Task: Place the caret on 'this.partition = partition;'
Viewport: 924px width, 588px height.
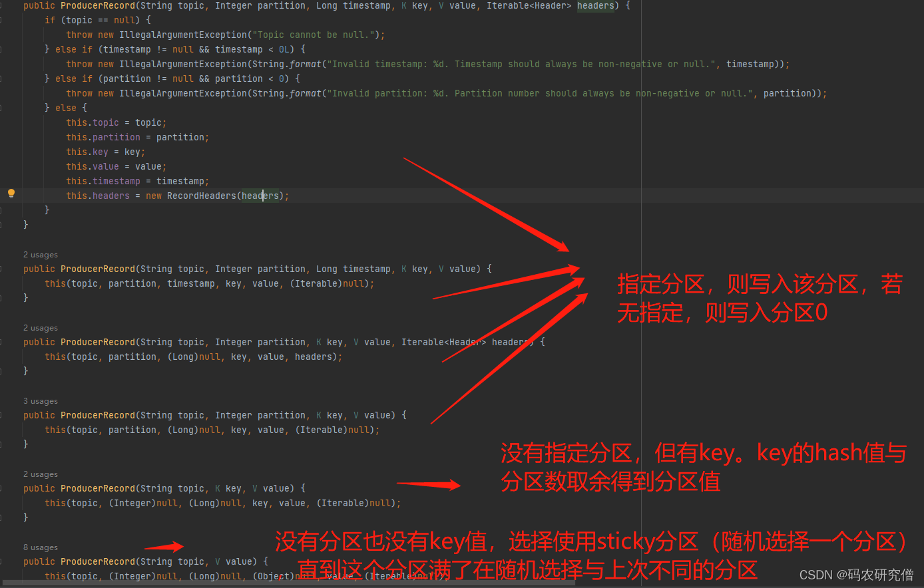Action: [x=138, y=137]
